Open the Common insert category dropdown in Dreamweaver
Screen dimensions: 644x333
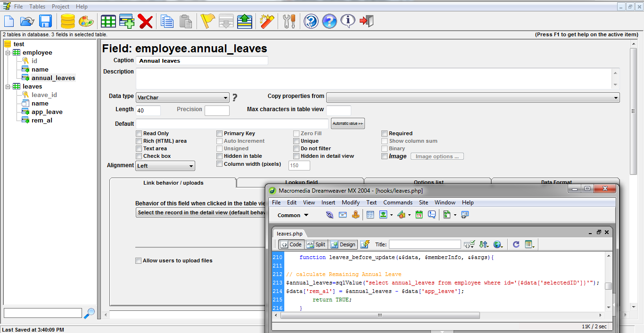(293, 215)
